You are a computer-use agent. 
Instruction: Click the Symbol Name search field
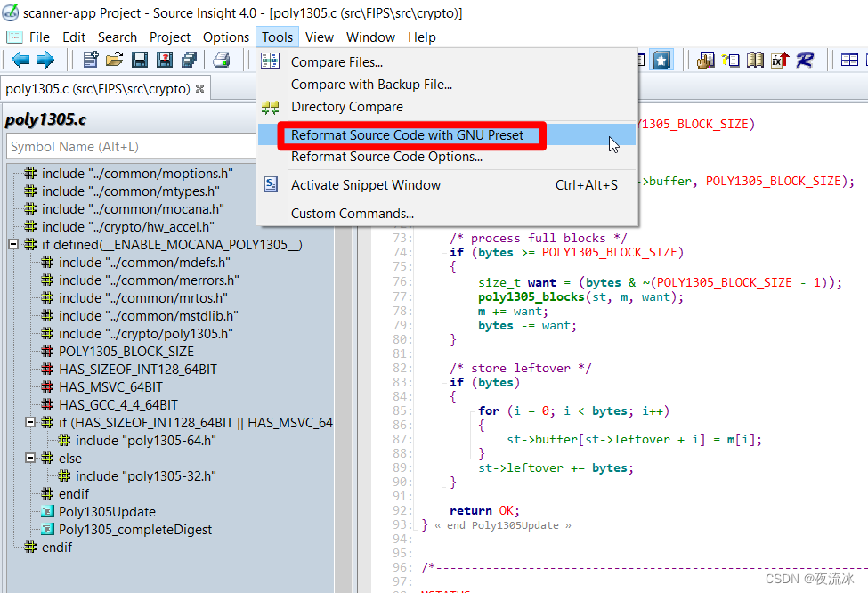tap(131, 147)
